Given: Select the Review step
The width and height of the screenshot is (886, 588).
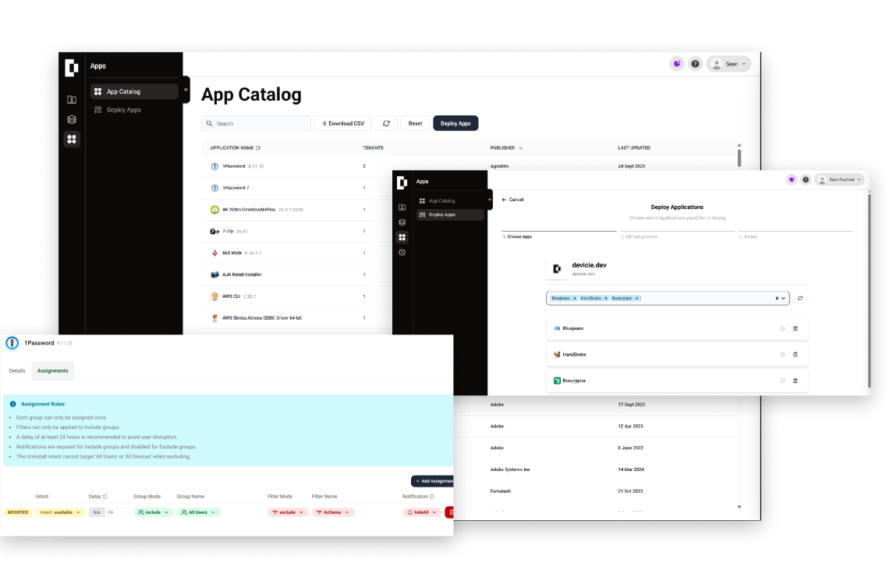Looking at the screenshot, I should click(x=796, y=235).
